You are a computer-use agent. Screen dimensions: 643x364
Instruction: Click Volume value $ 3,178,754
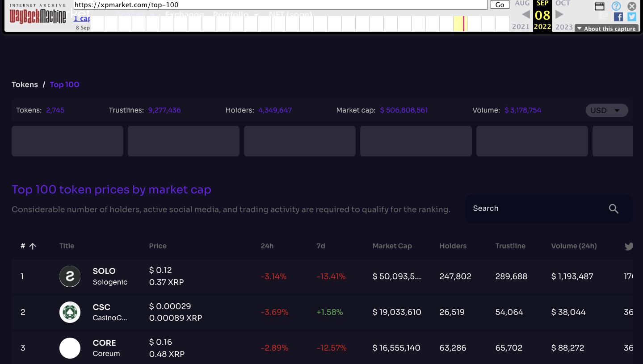tap(523, 110)
